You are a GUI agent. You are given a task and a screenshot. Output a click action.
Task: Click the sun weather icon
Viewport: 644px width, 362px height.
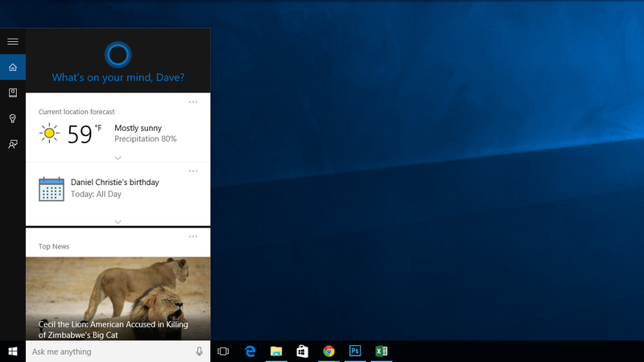(x=49, y=133)
